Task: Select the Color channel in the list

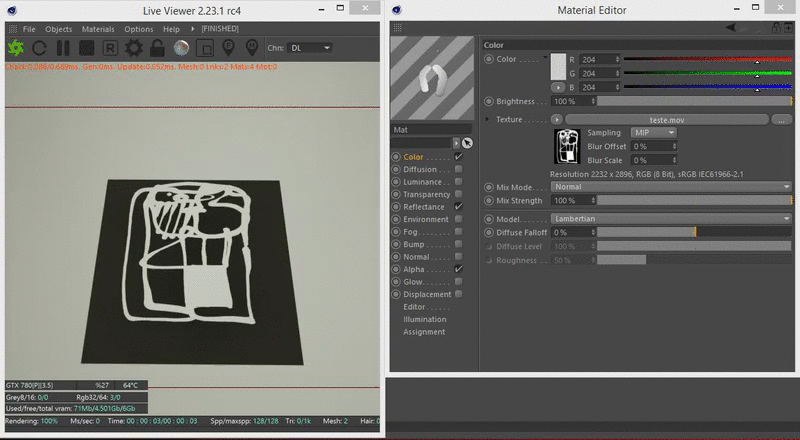Action: pos(413,157)
